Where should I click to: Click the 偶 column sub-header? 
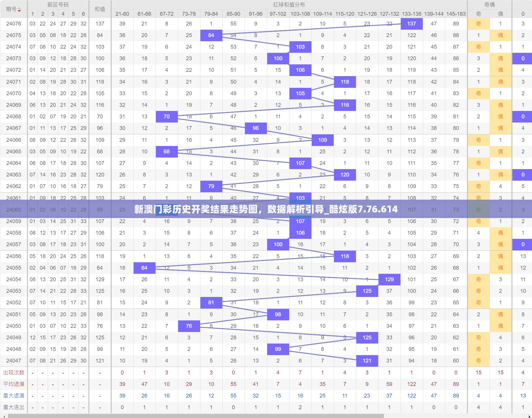tap(501, 14)
